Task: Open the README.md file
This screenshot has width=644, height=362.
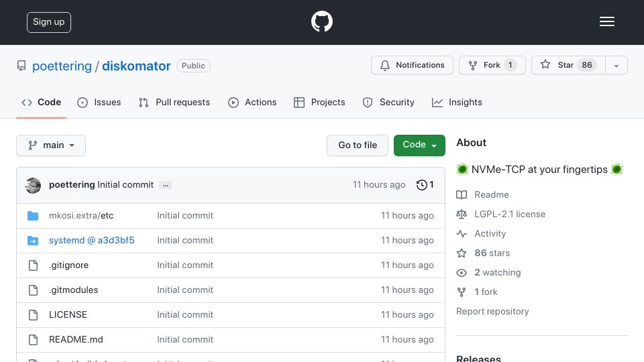Action: (x=76, y=339)
